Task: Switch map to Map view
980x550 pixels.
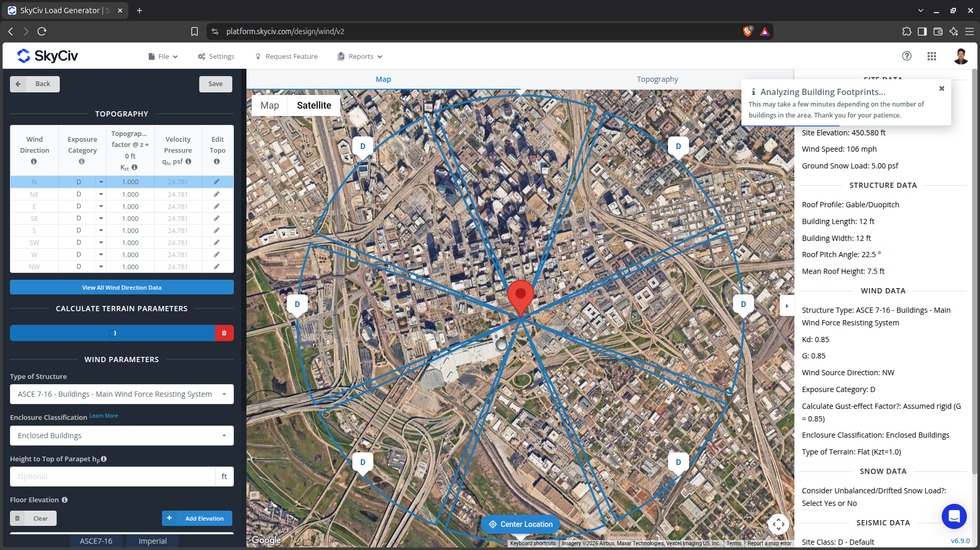Action: click(270, 105)
